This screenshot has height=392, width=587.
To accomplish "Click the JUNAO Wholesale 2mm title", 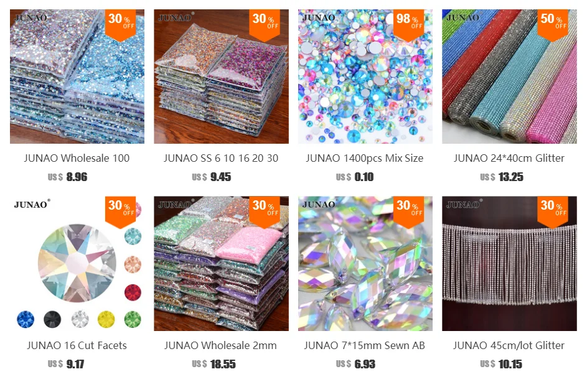I will pos(220,345).
